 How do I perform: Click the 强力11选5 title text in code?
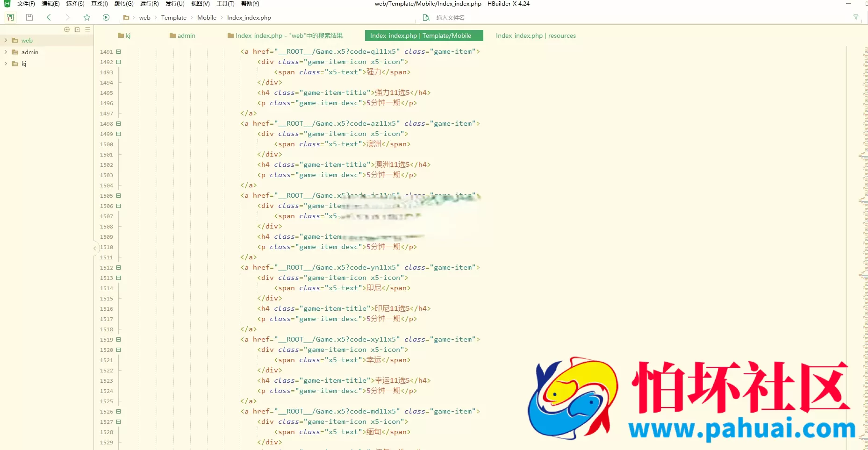pyautogui.click(x=392, y=93)
